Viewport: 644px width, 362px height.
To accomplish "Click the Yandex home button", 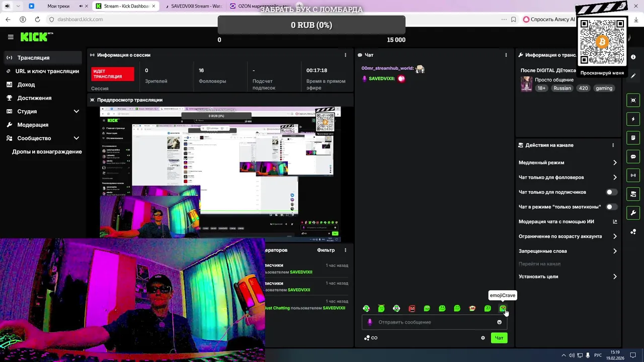I will [x=23, y=19].
